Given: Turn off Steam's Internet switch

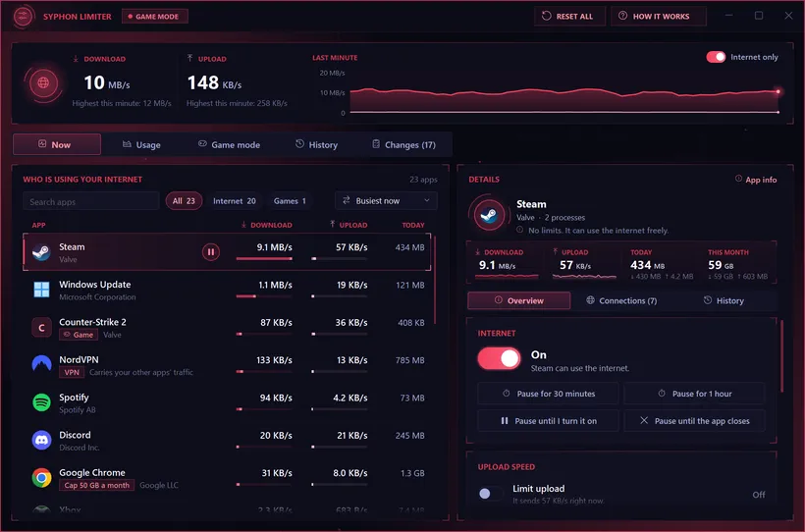Looking at the screenshot, I should click(499, 358).
